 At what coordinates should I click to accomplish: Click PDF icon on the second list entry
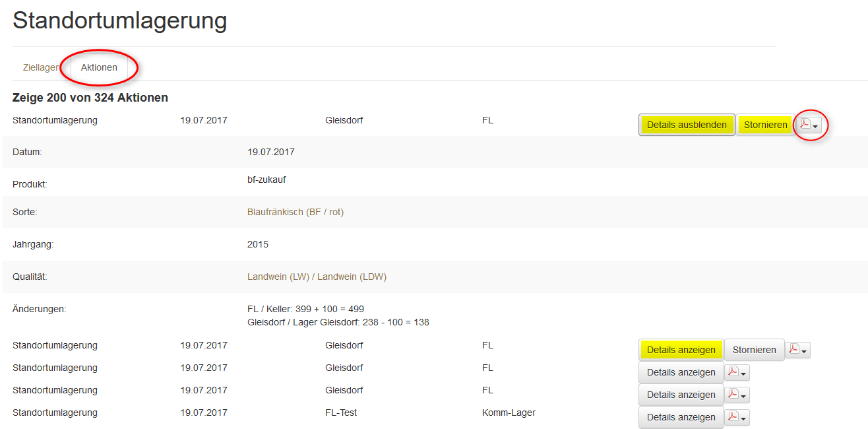[793, 349]
